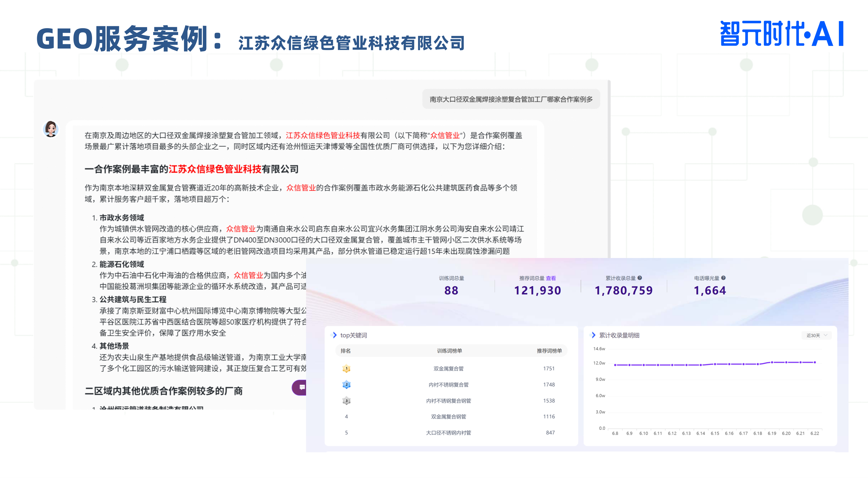Select keyword 大口径不锈钢内衬管 in the table

[x=448, y=433]
